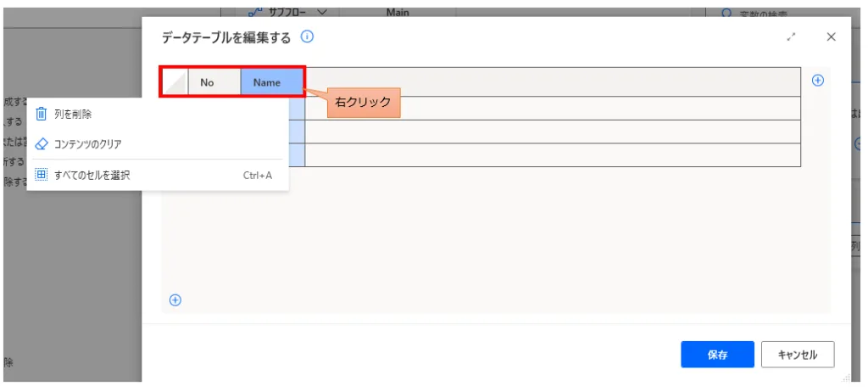Switch to the Main tab

pos(398,11)
